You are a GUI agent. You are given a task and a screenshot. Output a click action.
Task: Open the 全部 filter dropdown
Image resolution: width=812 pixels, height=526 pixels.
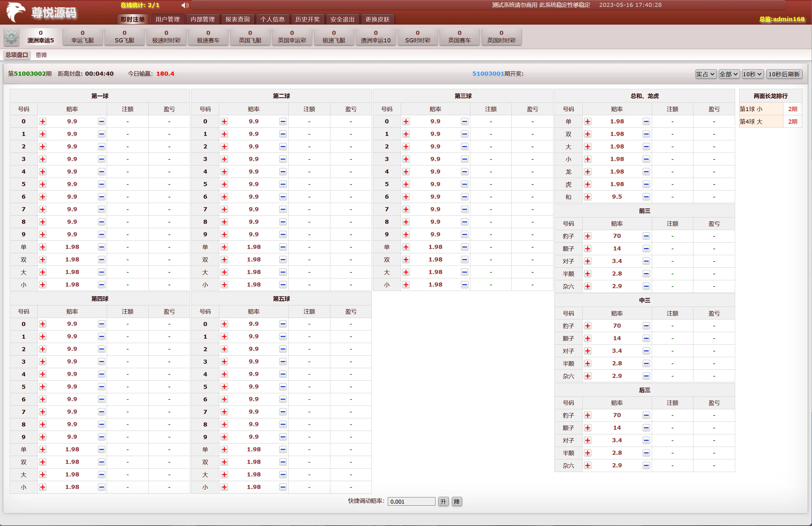coord(729,74)
